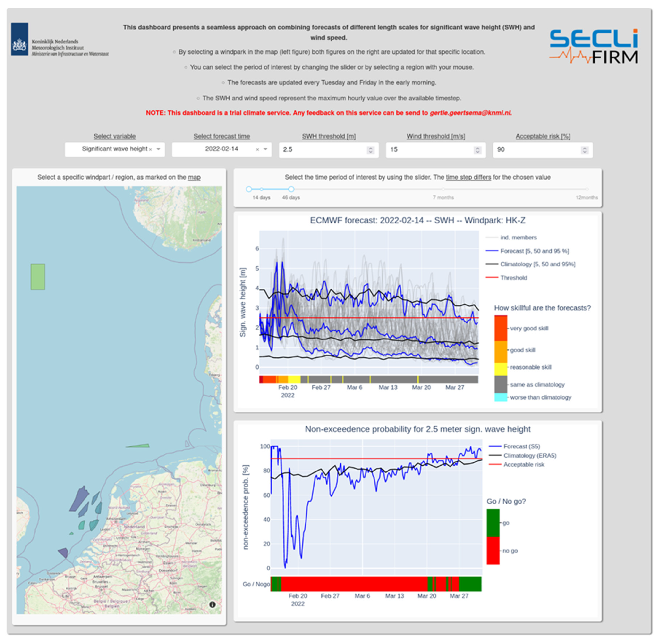Click the Wind threshold stepper arrows
Screen dimensions: 663x644
477,150
